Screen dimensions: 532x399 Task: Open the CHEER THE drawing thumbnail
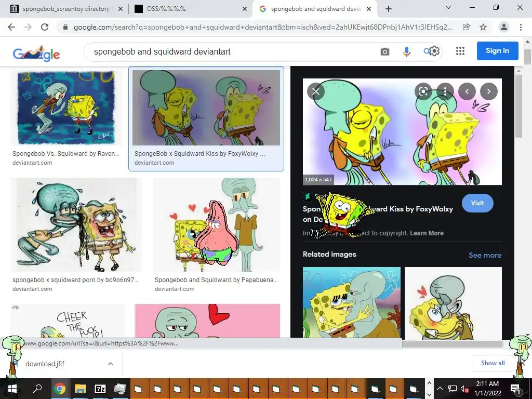tap(67, 321)
